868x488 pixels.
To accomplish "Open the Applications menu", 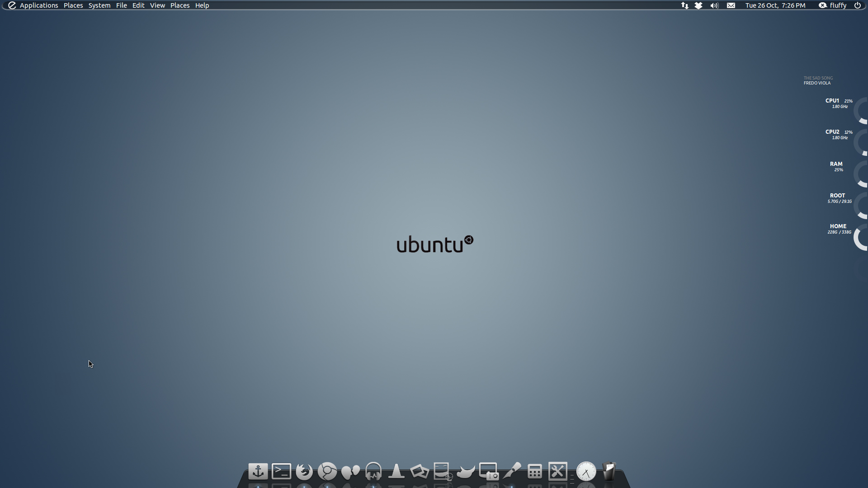I will coord(39,5).
